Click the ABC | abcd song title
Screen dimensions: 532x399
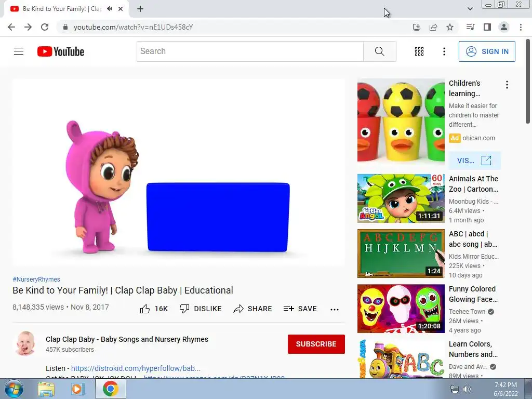tap(473, 239)
